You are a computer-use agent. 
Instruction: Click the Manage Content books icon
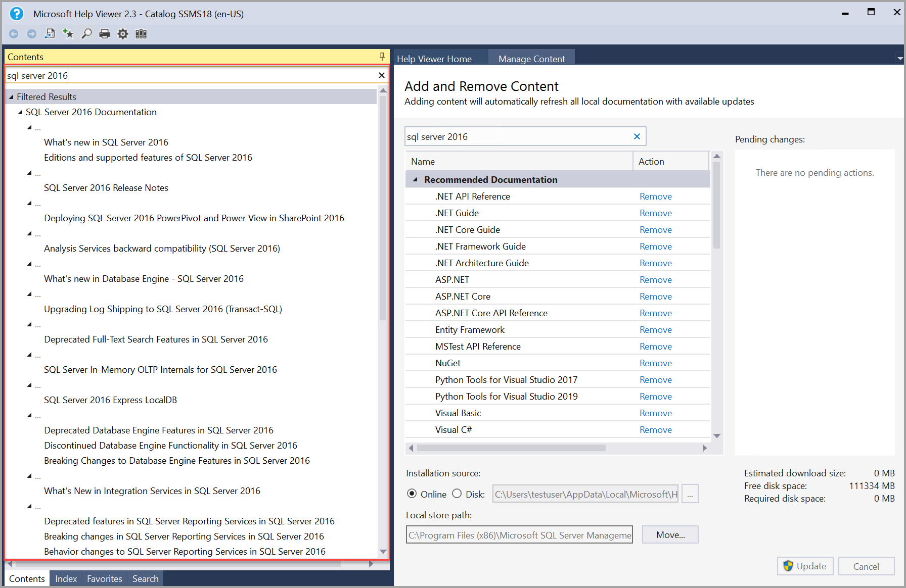tap(141, 33)
